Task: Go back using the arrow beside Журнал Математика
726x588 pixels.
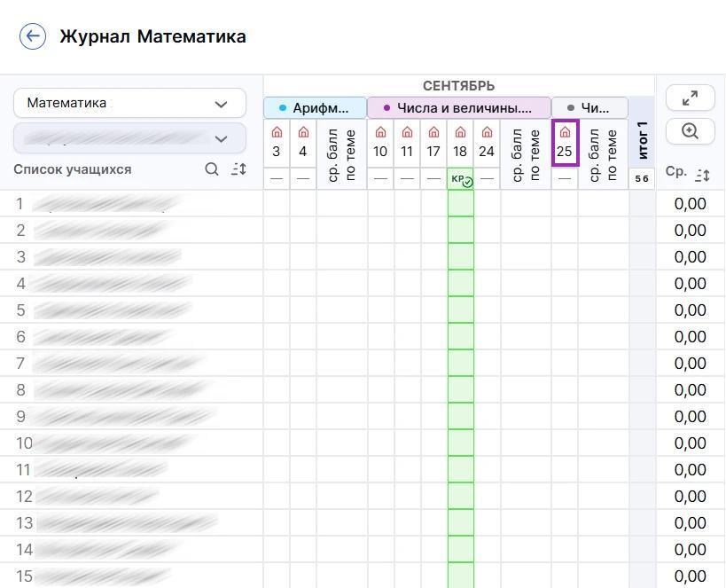Action: [33, 36]
